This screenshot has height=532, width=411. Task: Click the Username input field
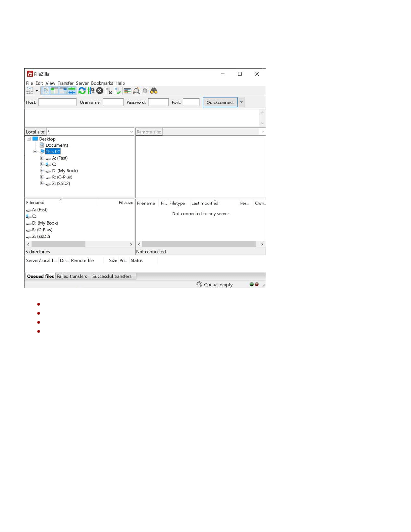pos(113,102)
